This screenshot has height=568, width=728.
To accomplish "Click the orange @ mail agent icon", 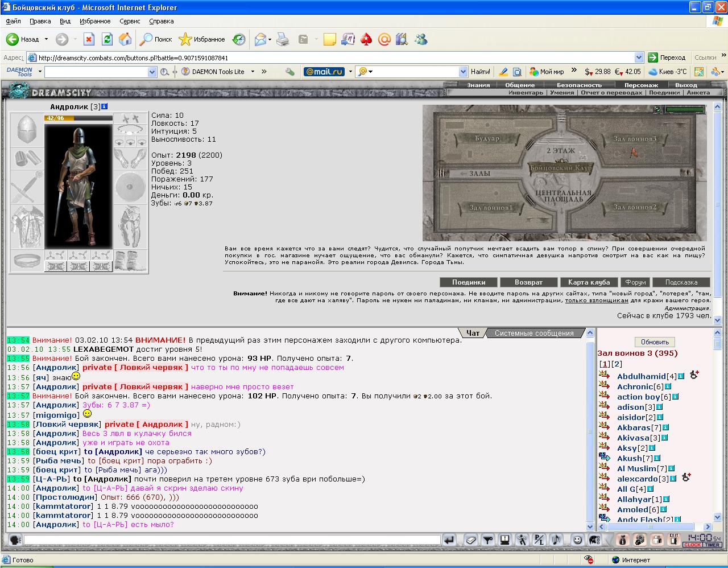I will (384, 39).
